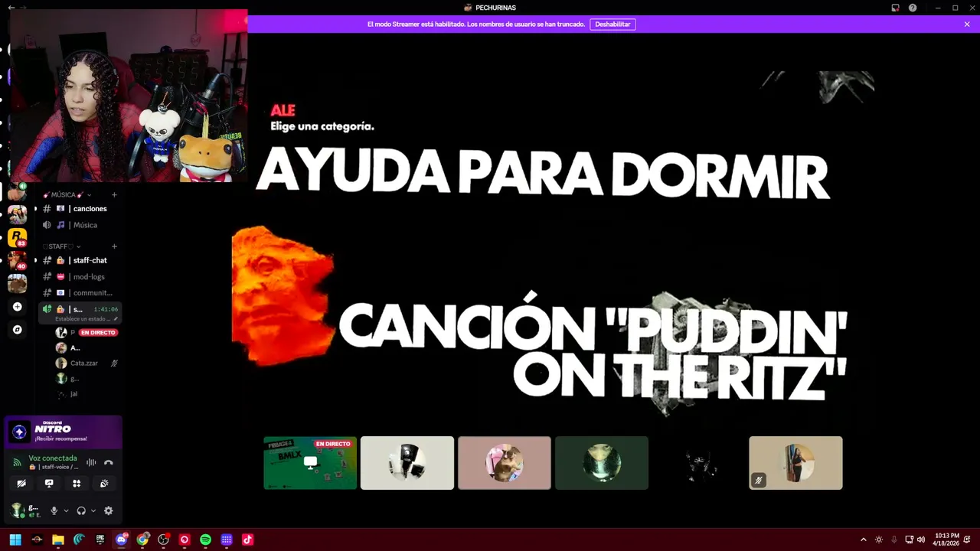This screenshot has height=551, width=980.
Task: Open the Discover servers compass icon
Action: (17, 330)
